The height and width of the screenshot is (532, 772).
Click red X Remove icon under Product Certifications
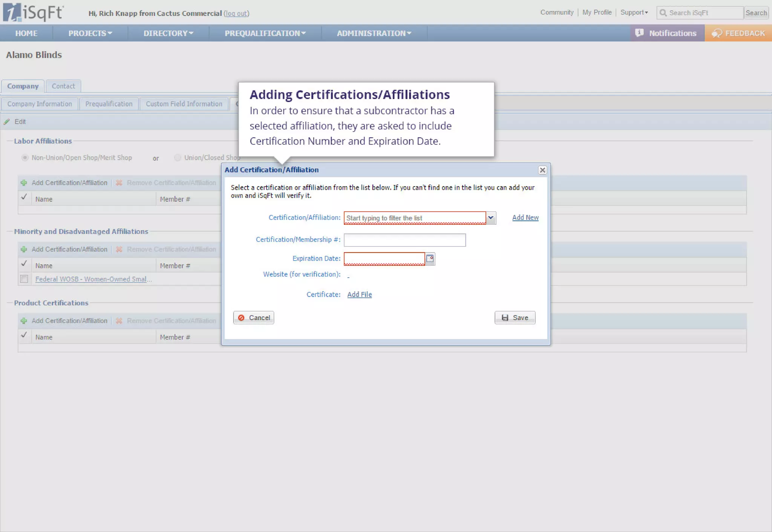click(x=119, y=321)
